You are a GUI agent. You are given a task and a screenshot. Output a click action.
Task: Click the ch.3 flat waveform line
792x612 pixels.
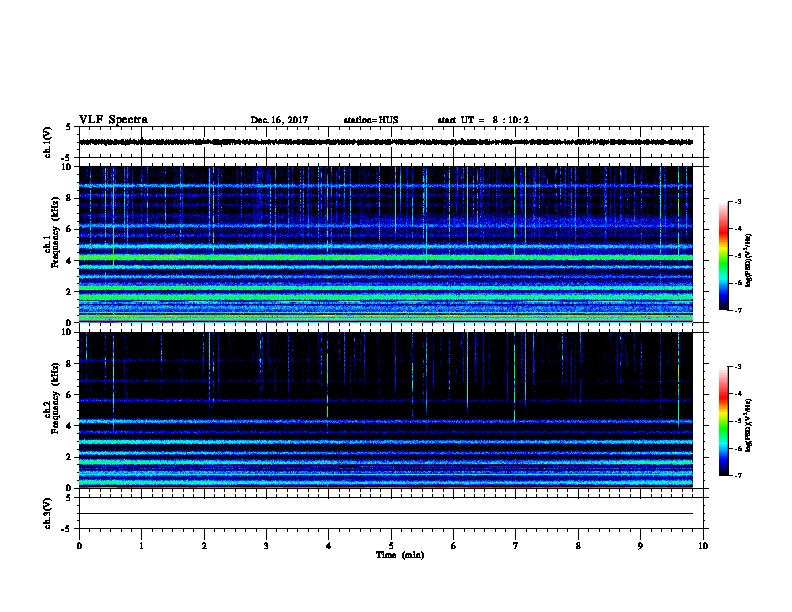point(386,514)
